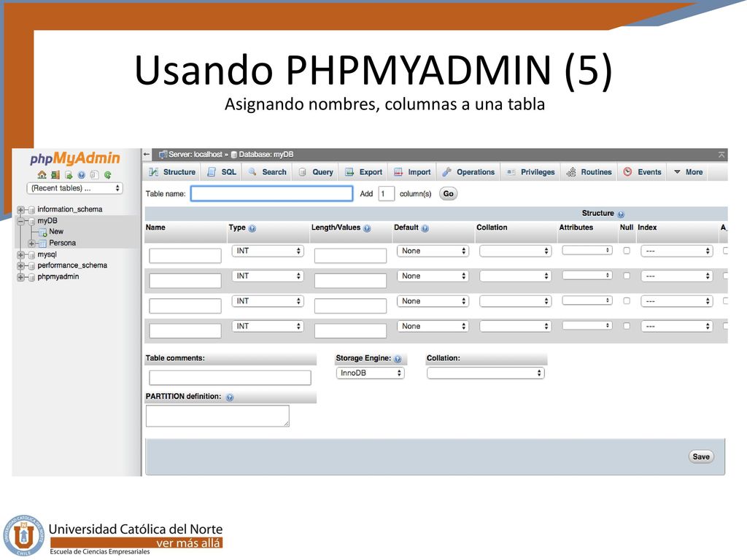Expand the Persona table node
Viewport: 747px width, 560px height.
[x=32, y=244]
